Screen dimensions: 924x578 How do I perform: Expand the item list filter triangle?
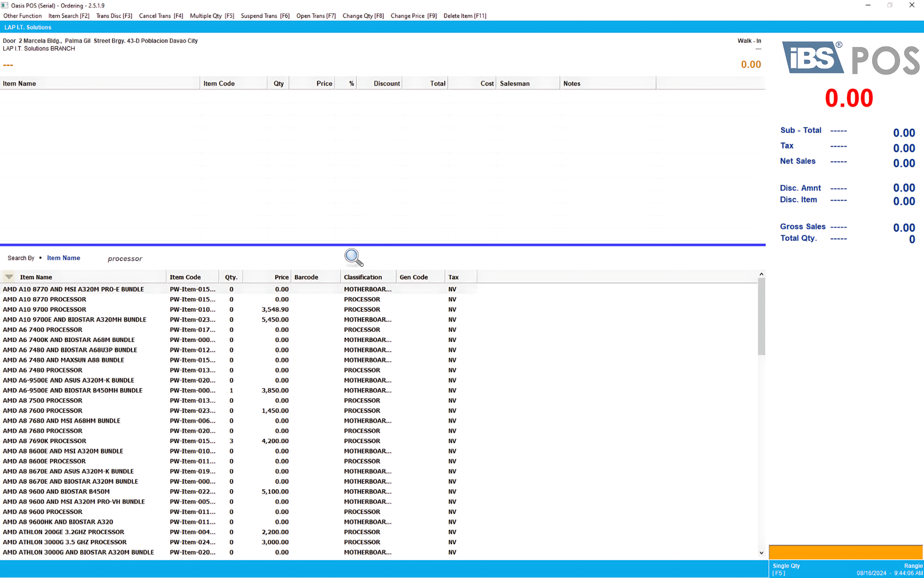pyautogui.click(x=9, y=277)
